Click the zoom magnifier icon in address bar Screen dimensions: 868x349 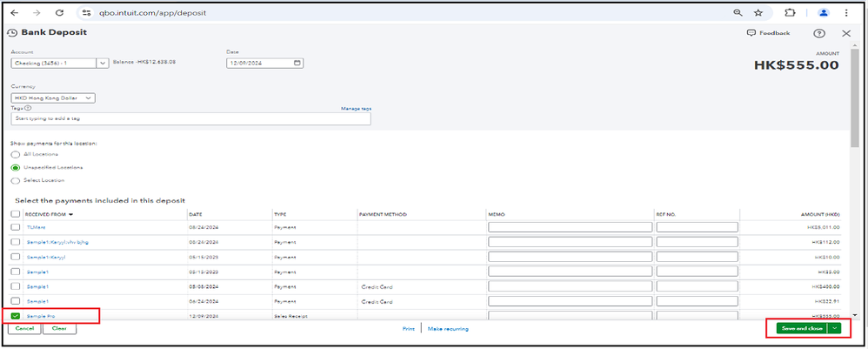738,13
